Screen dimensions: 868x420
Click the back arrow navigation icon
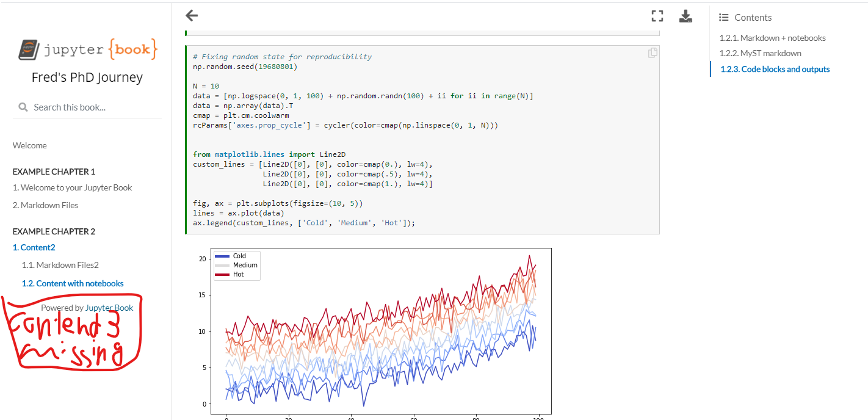coord(192,16)
